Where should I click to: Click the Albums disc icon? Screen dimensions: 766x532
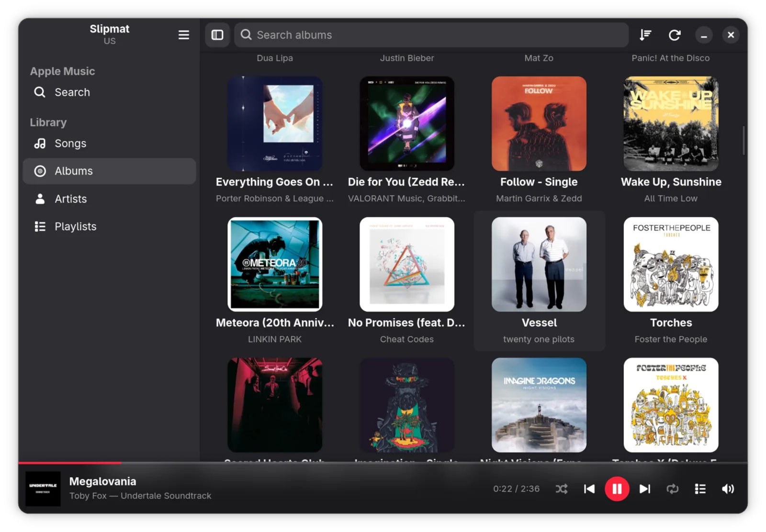(40, 171)
